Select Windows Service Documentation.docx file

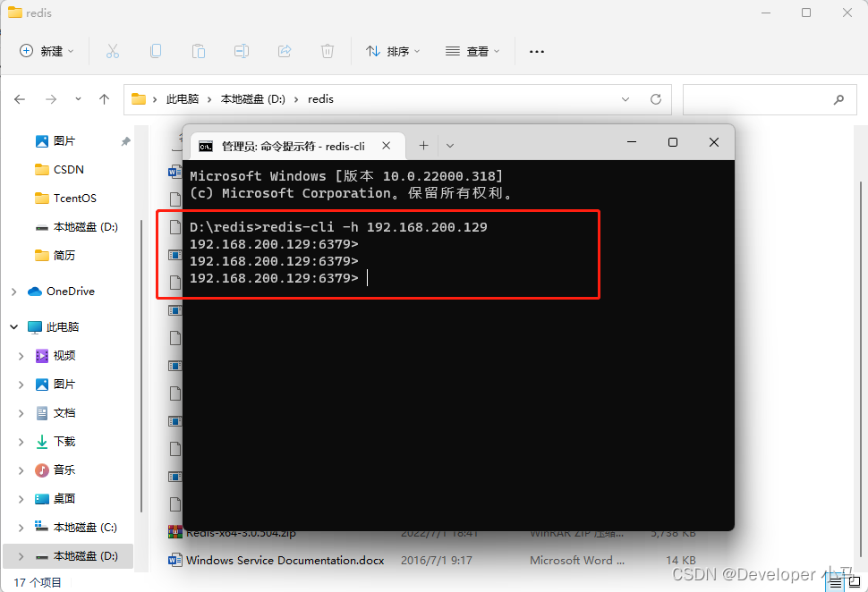[x=285, y=561]
